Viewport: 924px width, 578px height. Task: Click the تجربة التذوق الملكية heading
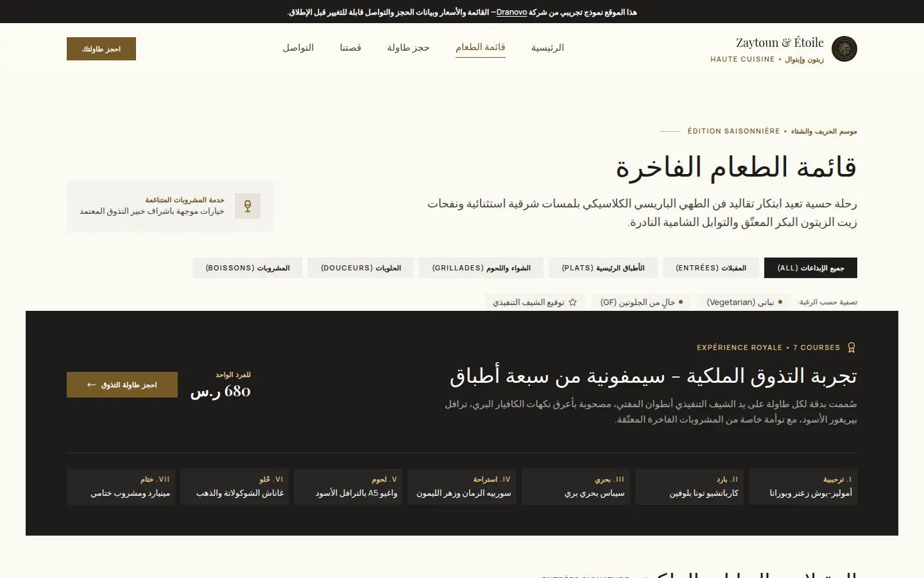[653, 376]
